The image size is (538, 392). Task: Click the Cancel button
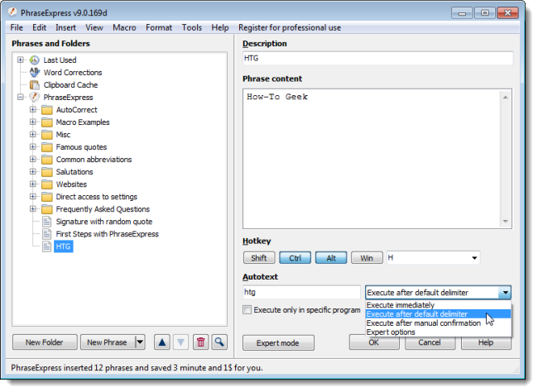[x=430, y=342]
